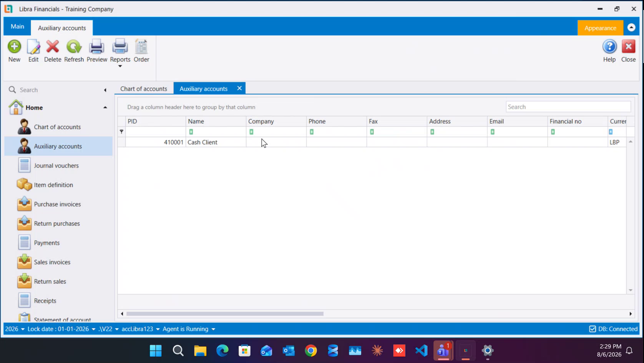Switch to the Main ribbon tab
This screenshot has height=363, width=644.
pyautogui.click(x=17, y=27)
